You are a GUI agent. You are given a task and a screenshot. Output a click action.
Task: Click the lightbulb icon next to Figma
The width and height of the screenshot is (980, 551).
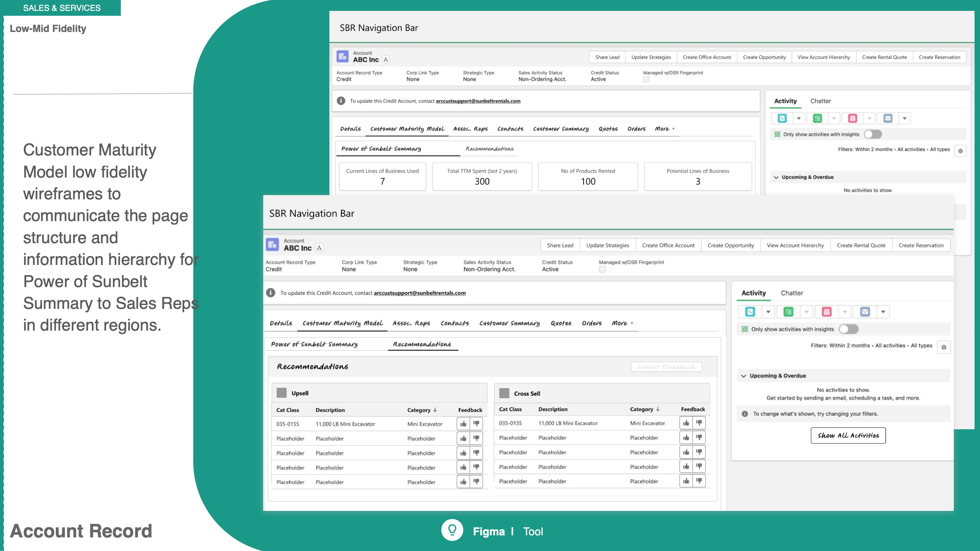point(452,530)
